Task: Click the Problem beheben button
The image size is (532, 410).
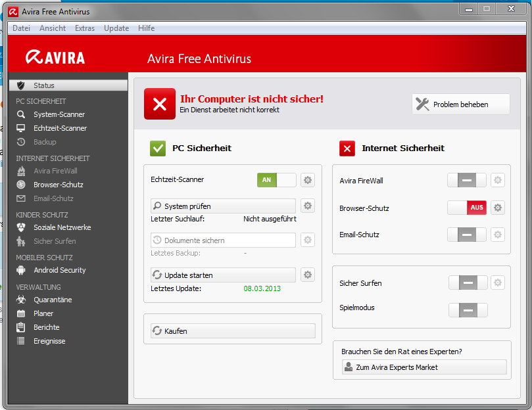Action: tap(461, 104)
